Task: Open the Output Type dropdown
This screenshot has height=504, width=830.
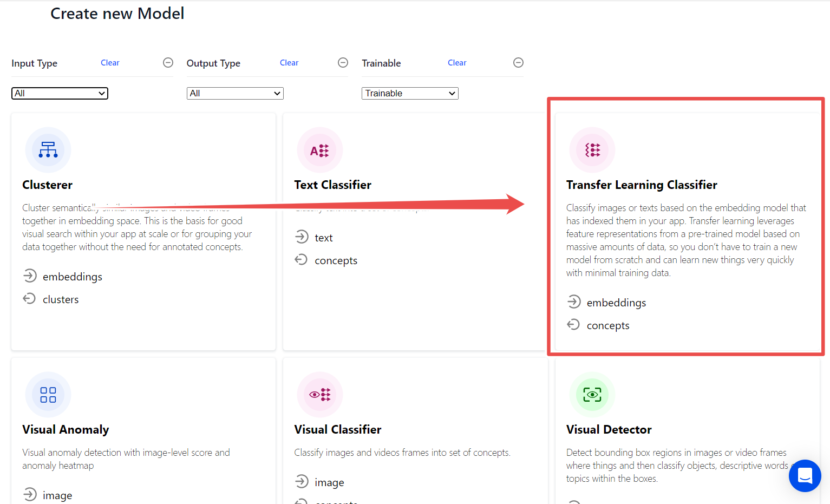Action: tap(235, 93)
